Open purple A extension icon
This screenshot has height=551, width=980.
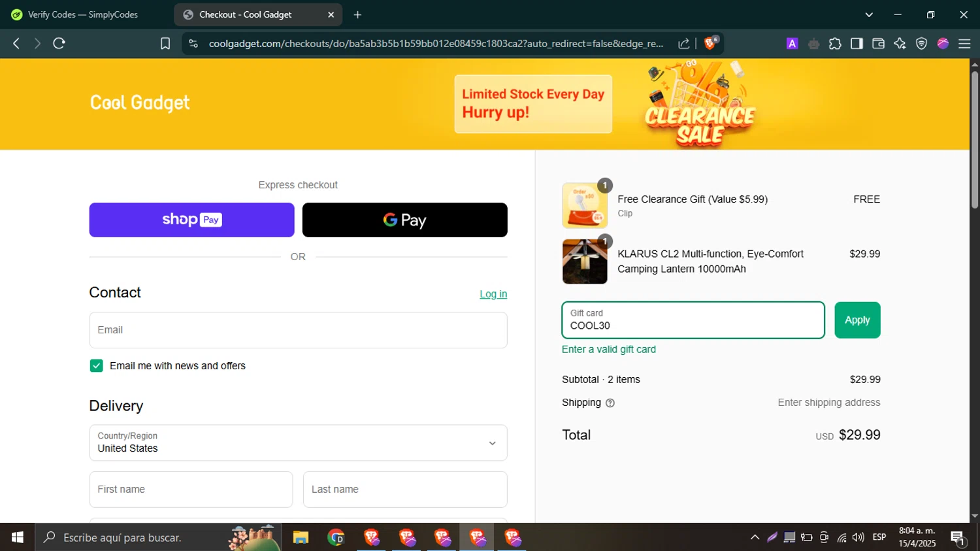792,44
